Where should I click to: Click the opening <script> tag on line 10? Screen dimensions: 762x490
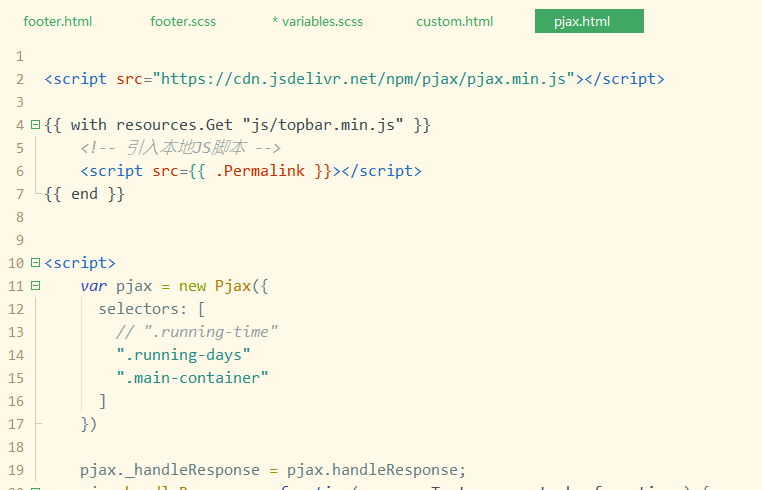point(80,263)
